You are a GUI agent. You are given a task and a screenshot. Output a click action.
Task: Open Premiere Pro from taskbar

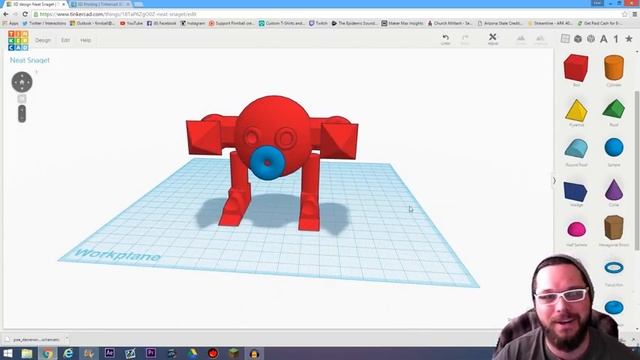151,353
